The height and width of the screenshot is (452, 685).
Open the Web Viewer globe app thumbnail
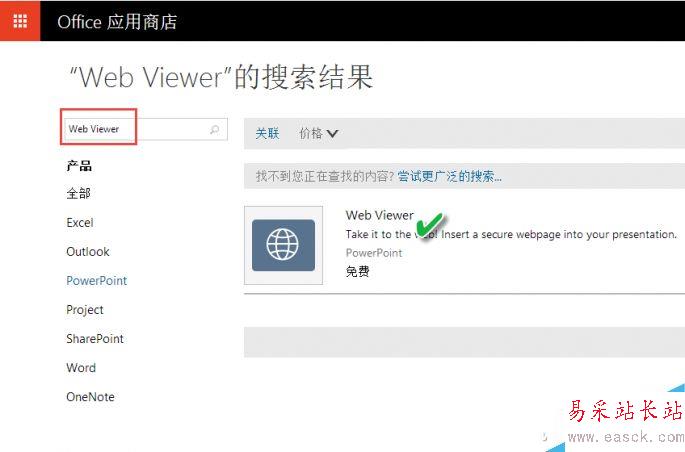point(284,245)
